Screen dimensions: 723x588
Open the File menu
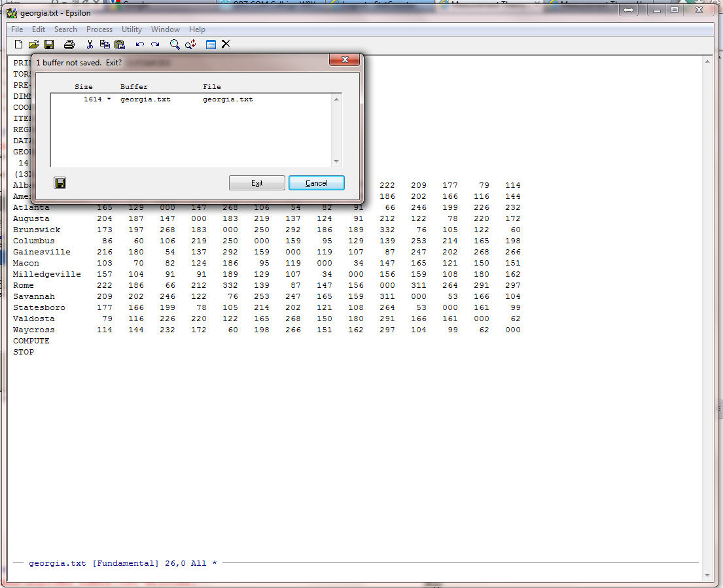click(17, 29)
